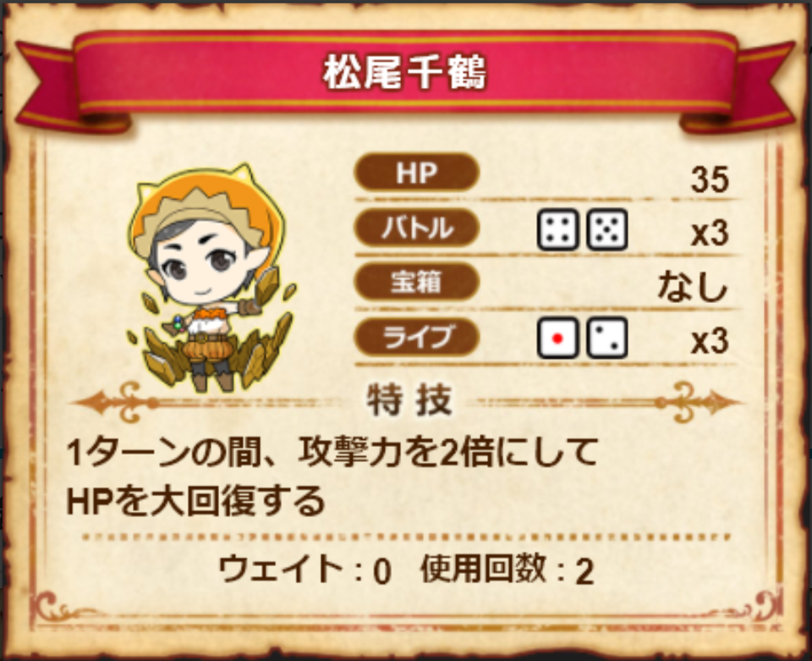This screenshot has height=661, width=812.
Task: Click the five-pip battle die icon
Action: pyautogui.click(x=607, y=230)
